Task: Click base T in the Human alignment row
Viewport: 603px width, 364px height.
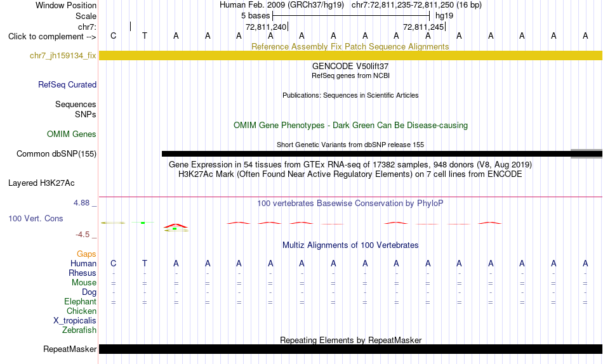Action: pos(145,263)
